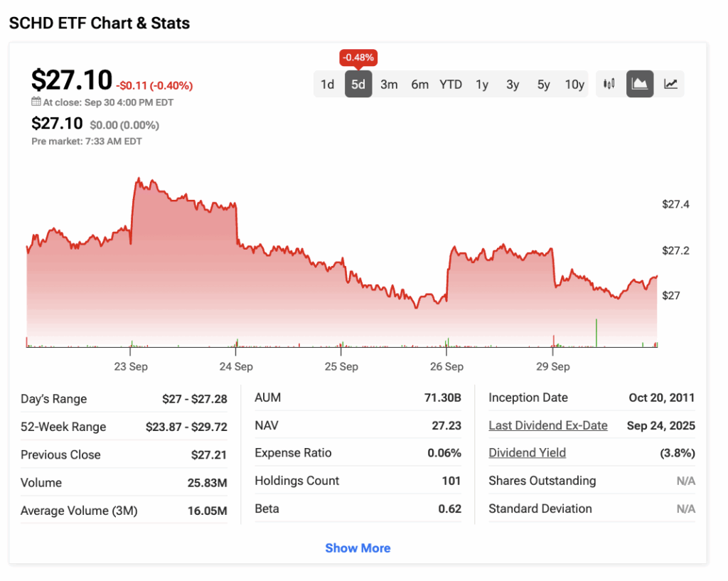Click the 26 Sep marker on chart axis
Screen dimensions: 728x581
point(446,367)
